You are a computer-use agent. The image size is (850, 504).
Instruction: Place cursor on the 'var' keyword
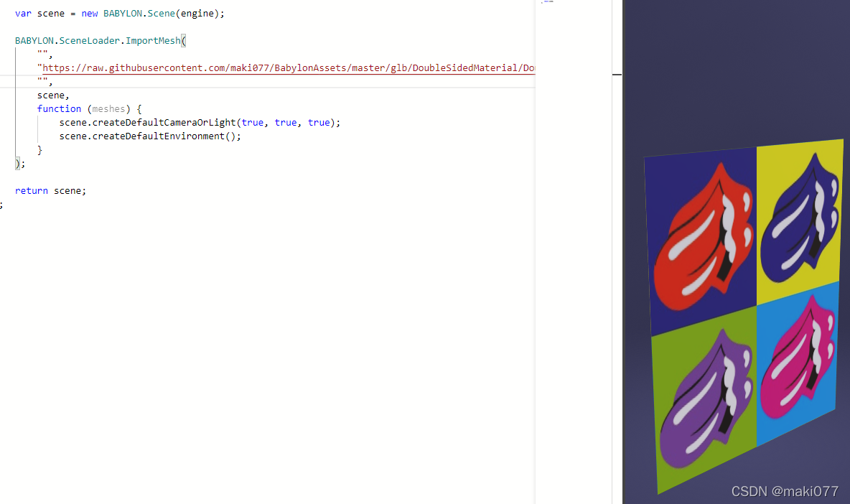coord(23,14)
